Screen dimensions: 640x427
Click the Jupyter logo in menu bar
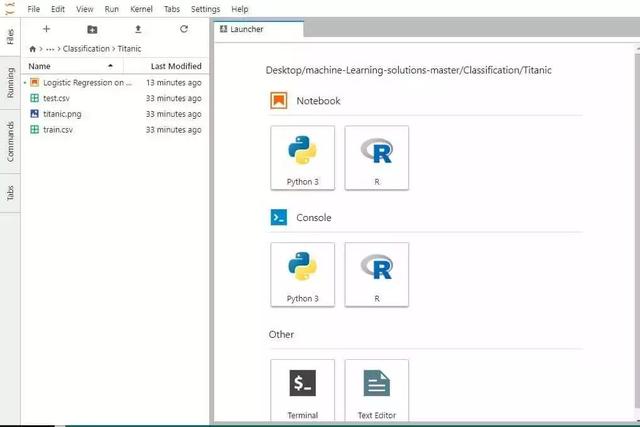(9, 9)
